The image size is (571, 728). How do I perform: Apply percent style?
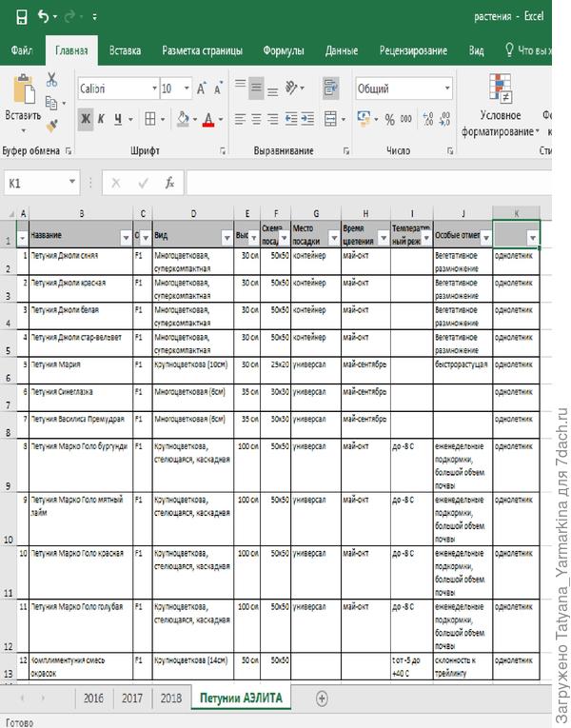(389, 120)
